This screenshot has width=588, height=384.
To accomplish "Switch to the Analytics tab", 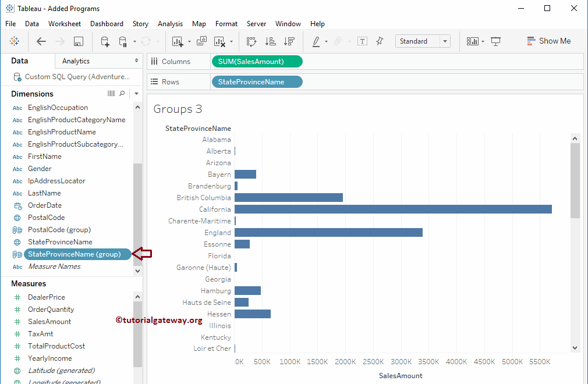I will tap(76, 61).
